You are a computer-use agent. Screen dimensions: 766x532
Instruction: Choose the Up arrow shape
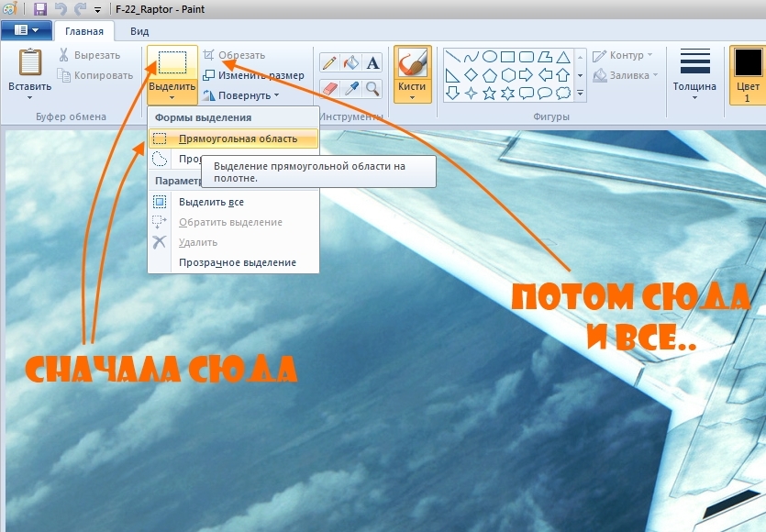click(x=563, y=75)
